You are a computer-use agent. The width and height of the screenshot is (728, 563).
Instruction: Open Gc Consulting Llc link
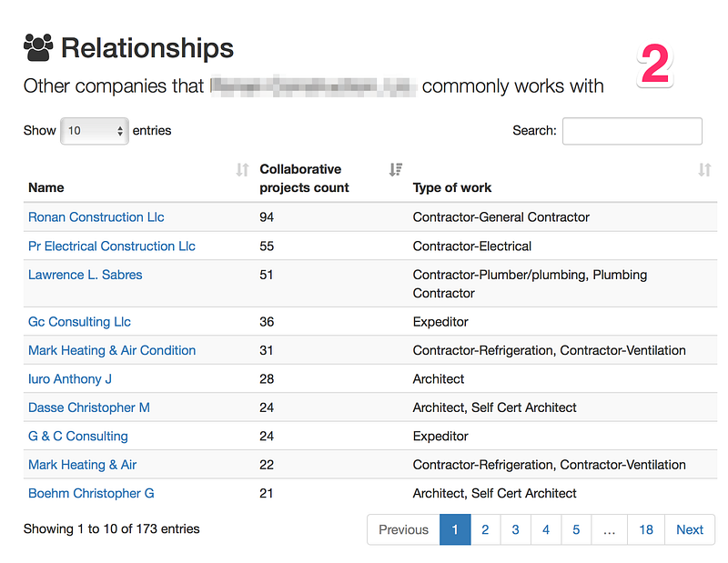[x=79, y=322]
